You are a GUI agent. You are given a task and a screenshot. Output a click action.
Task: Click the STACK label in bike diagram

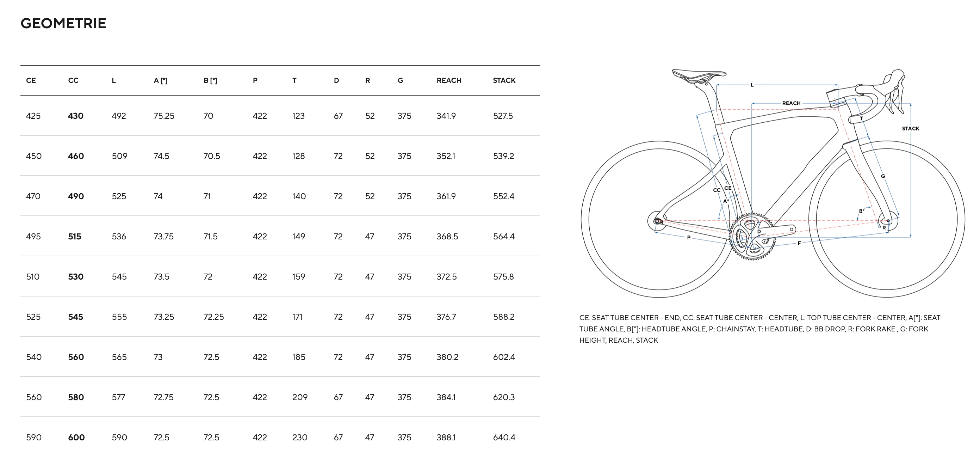910,129
